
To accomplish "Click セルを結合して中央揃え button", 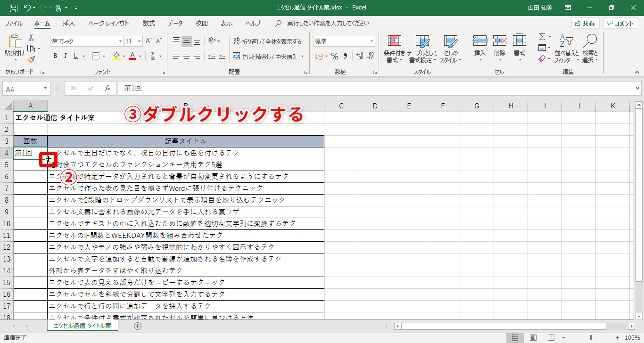I will [x=265, y=57].
